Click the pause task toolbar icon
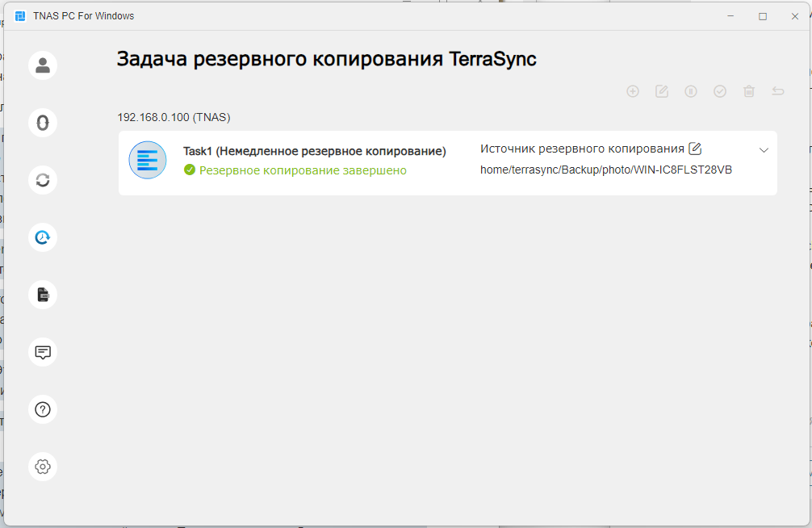Screen dimensions: 812x528 coord(691,91)
